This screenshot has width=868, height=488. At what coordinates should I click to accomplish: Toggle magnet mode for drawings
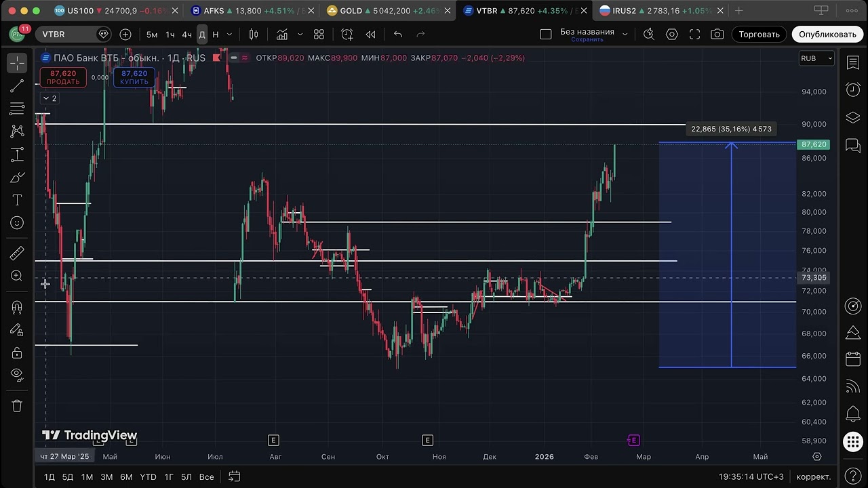point(17,307)
